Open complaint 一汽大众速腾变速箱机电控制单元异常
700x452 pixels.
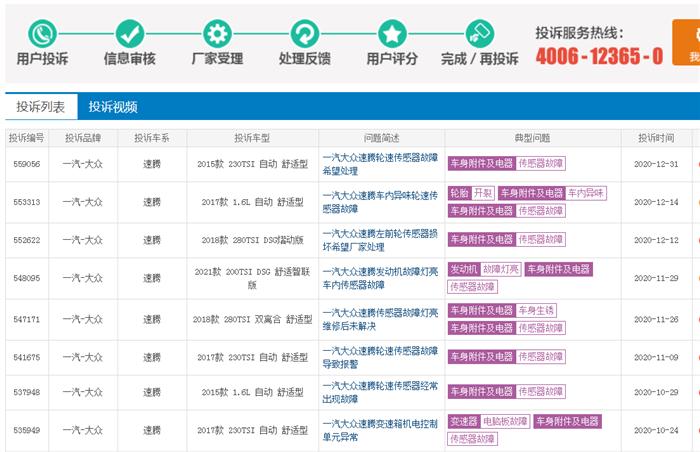[x=380, y=430]
